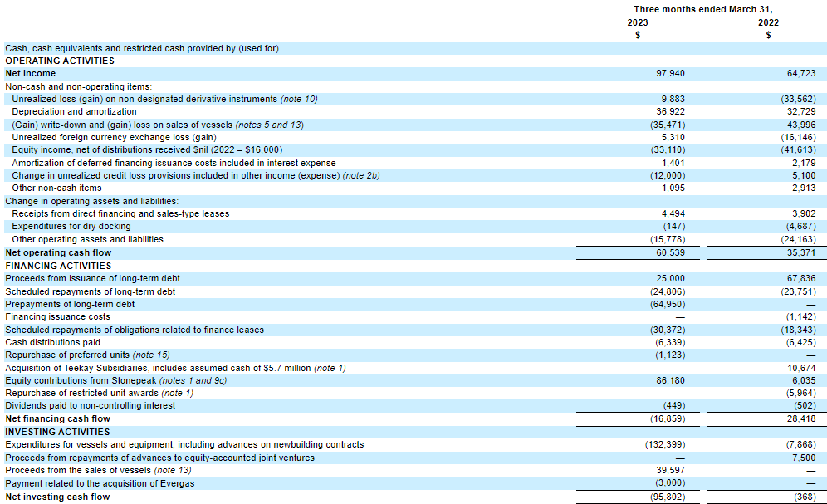Click the OPERATING ACTIVITIES section heading
This screenshot has height=504, width=827.
(59, 61)
